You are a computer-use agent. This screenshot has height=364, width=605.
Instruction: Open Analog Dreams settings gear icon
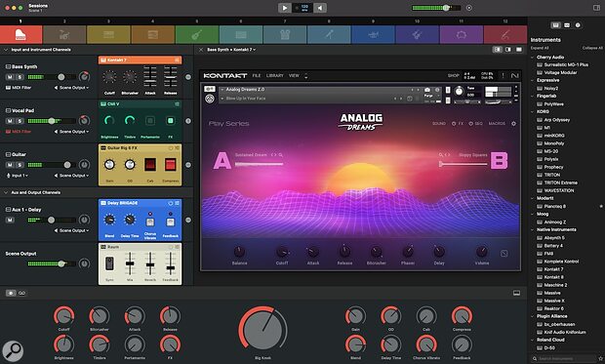point(513,124)
